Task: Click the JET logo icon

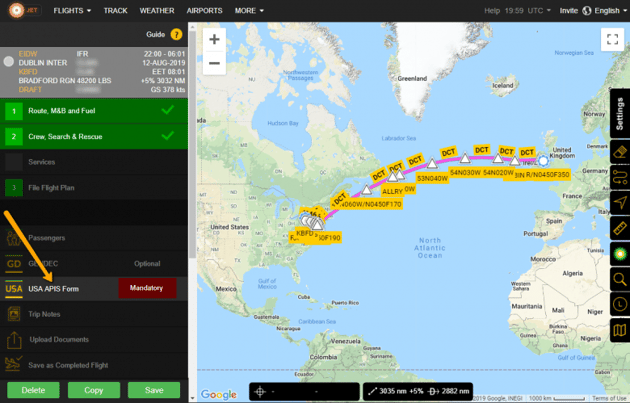Action: pyautogui.click(x=16, y=10)
